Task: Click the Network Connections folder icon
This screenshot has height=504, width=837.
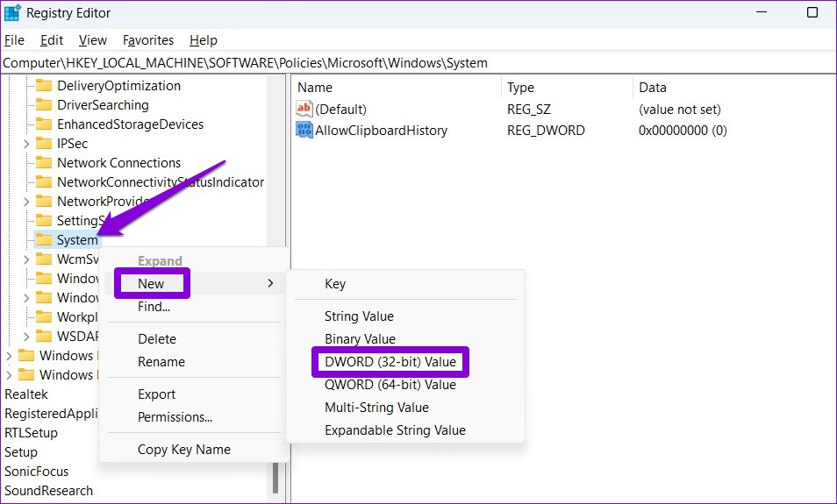Action: click(44, 163)
